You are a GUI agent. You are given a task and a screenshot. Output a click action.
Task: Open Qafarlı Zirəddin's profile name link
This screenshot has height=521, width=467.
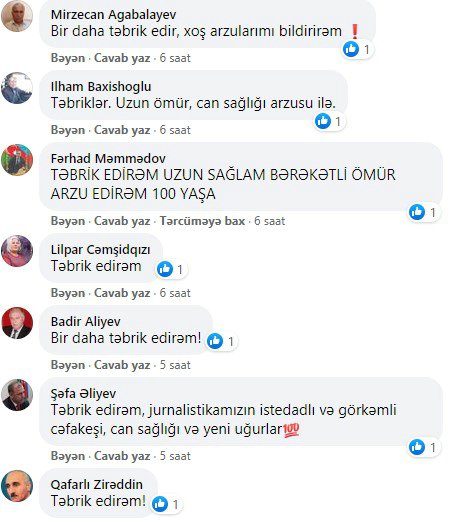point(97,484)
